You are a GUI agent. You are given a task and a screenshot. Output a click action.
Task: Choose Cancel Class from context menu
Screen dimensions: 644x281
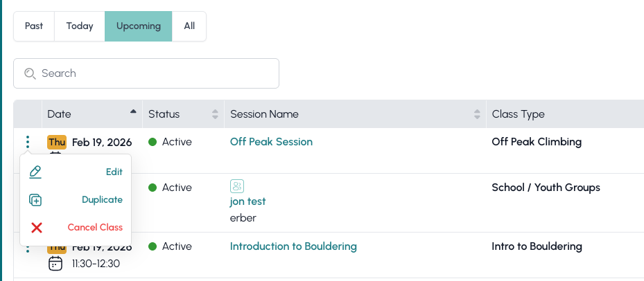click(x=95, y=227)
